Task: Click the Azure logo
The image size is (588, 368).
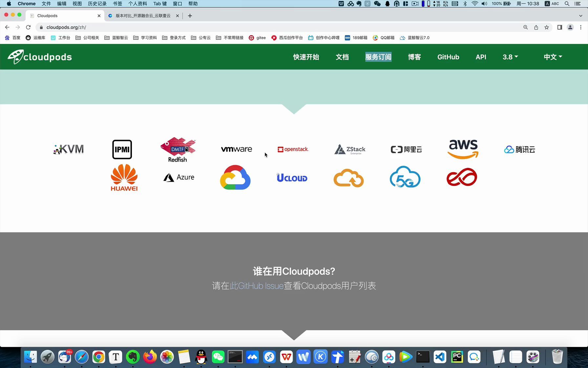Action: [179, 177]
